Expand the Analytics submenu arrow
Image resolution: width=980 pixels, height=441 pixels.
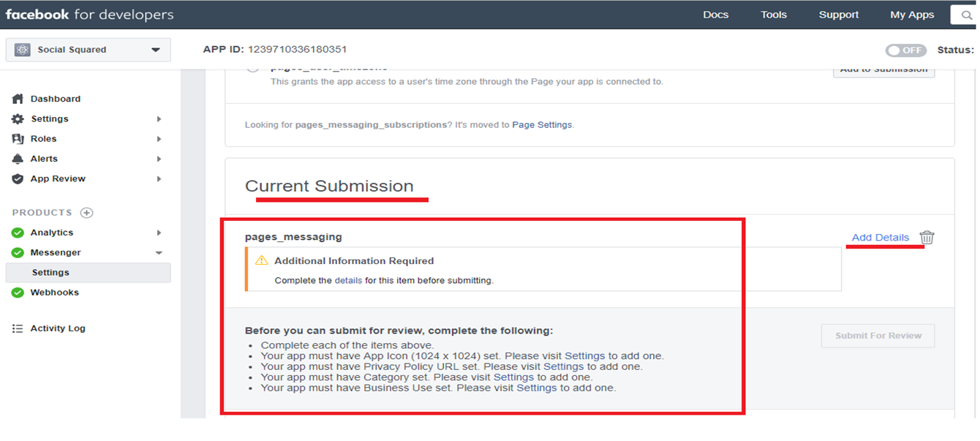159,233
